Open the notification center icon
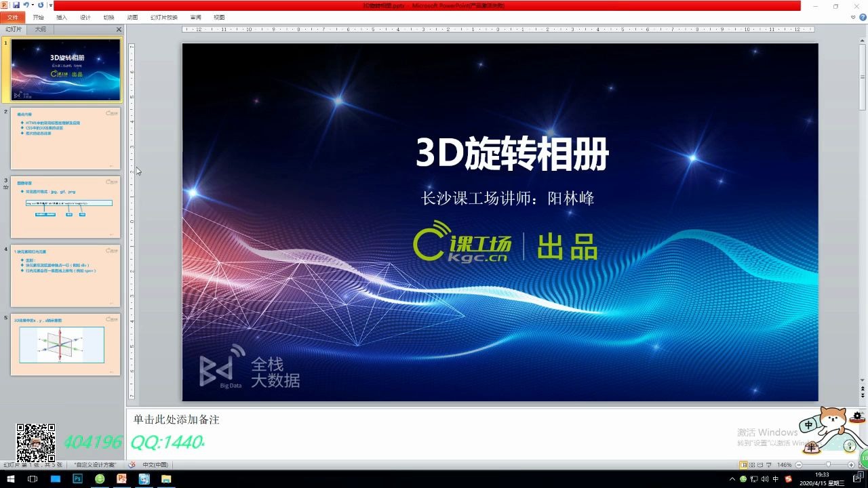The width and height of the screenshot is (868, 488). click(856, 479)
